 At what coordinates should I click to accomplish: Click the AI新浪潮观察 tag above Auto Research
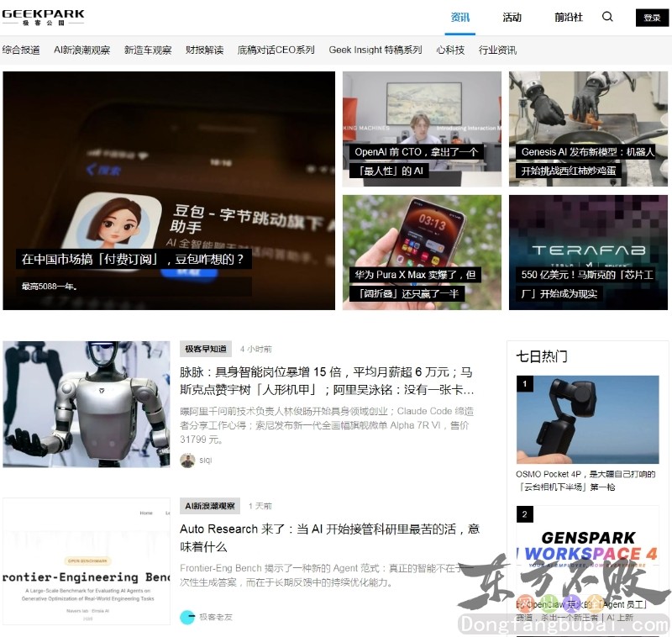(x=210, y=506)
